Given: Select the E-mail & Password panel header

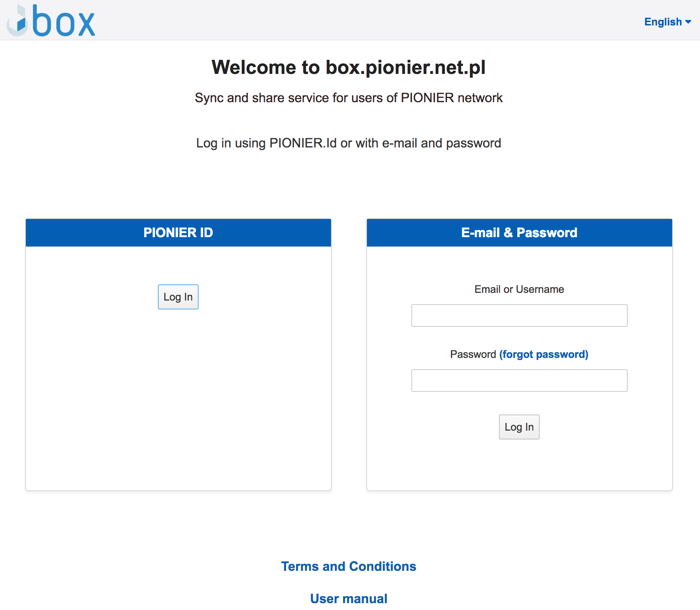Looking at the screenshot, I should coord(520,233).
